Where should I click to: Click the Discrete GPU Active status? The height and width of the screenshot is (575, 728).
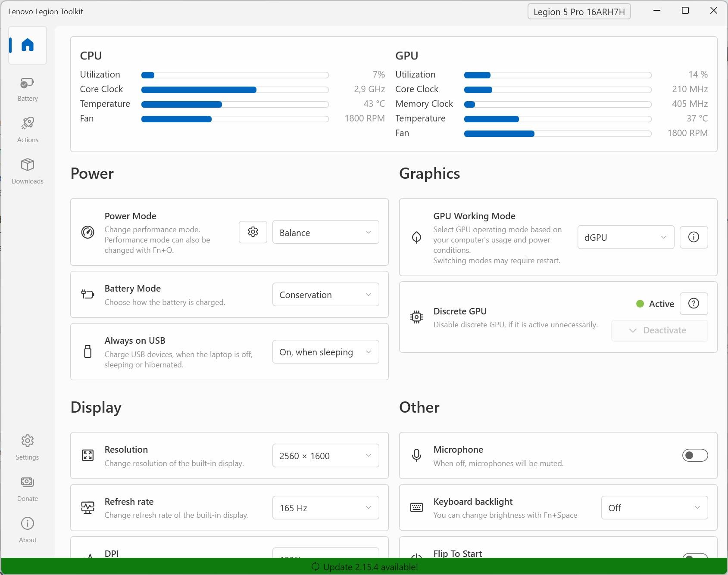pos(655,304)
